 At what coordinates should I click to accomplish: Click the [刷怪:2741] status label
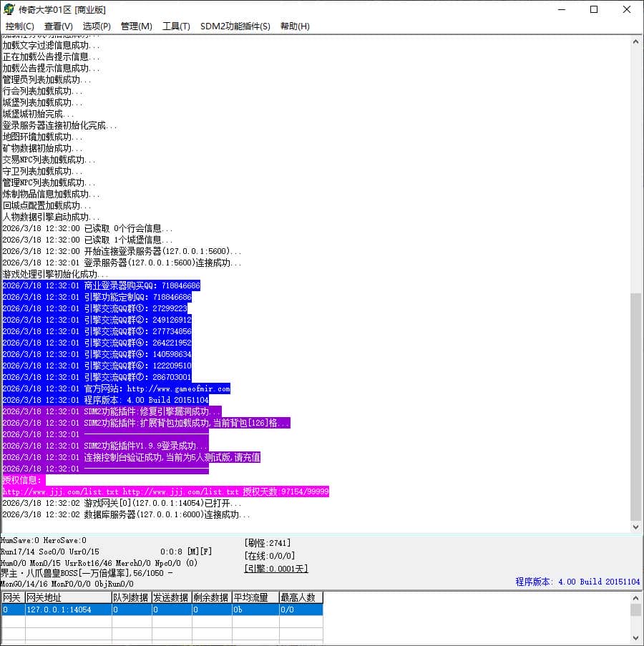click(268, 543)
